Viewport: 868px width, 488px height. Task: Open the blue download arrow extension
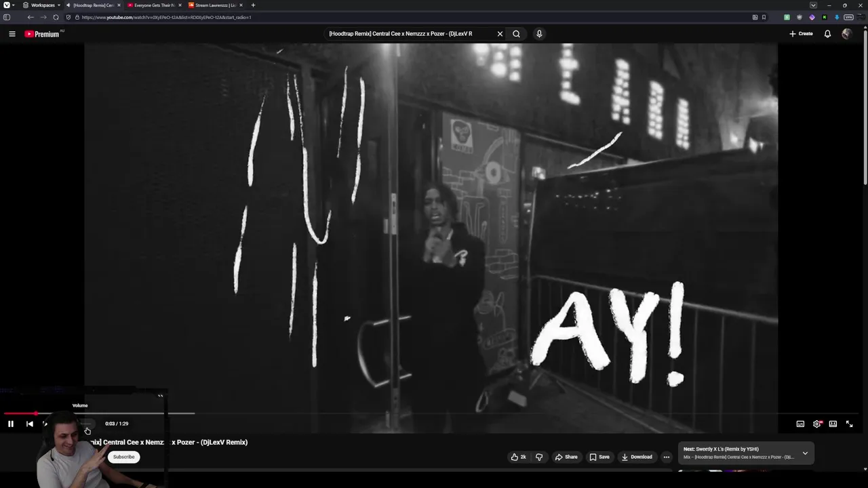[x=837, y=17]
